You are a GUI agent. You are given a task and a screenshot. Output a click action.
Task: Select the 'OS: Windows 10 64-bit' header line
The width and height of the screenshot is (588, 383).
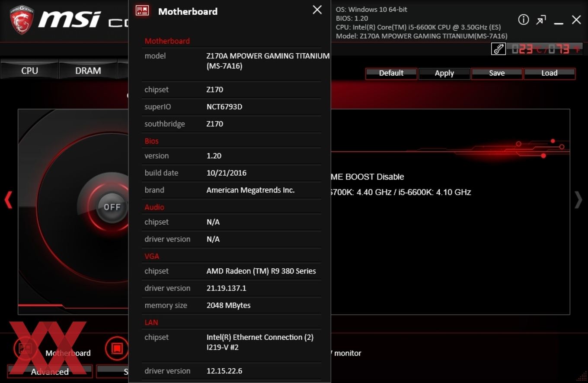point(371,9)
